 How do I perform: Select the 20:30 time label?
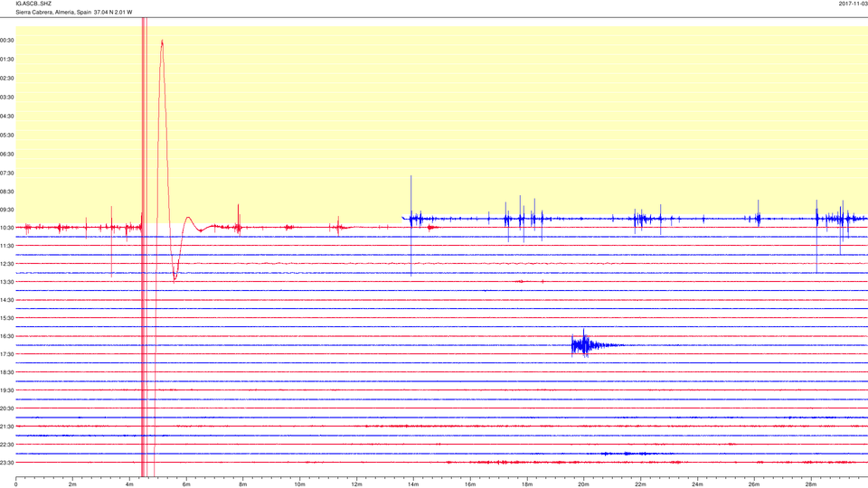(7, 408)
